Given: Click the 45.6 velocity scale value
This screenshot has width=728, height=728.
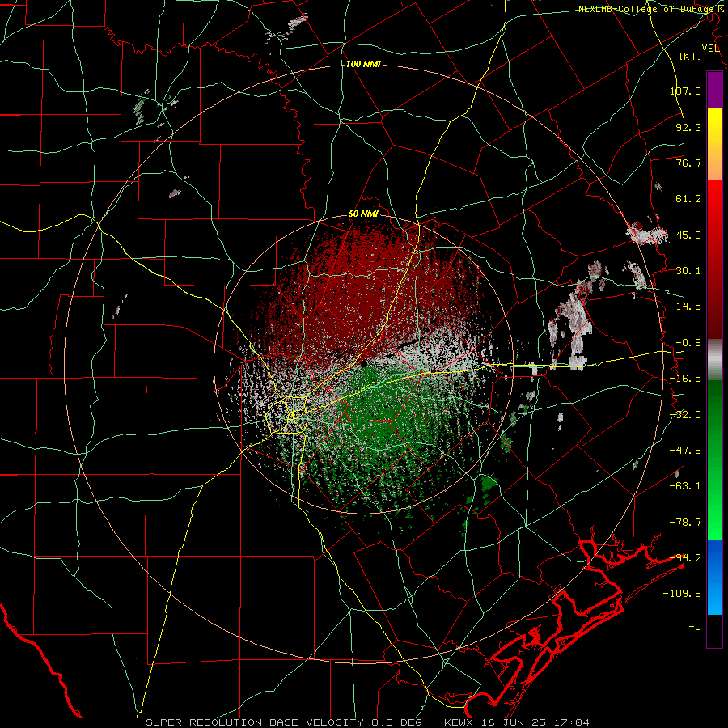Looking at the screenshot, I should tap(688, 235).
